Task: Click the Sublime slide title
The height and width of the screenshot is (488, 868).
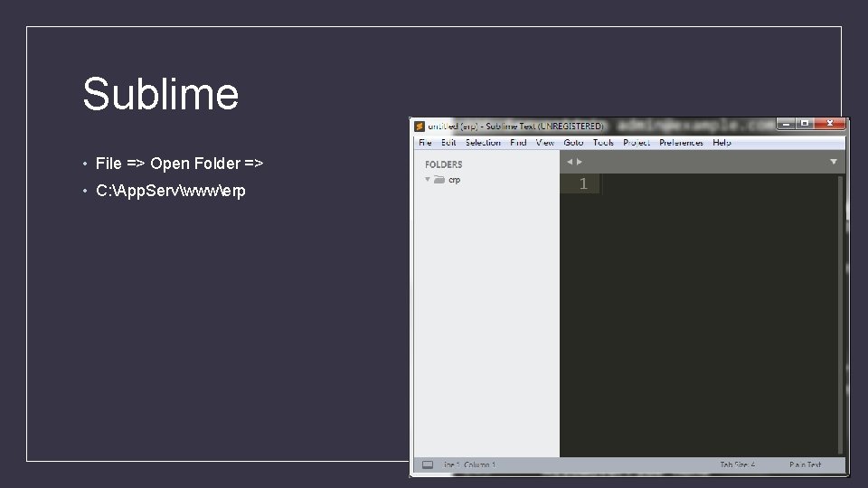Action: [161, 94]
